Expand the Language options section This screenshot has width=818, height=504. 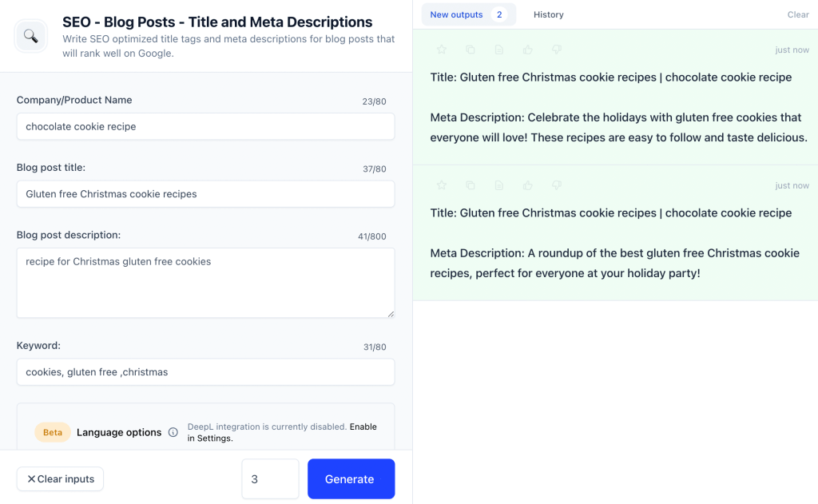117,432
